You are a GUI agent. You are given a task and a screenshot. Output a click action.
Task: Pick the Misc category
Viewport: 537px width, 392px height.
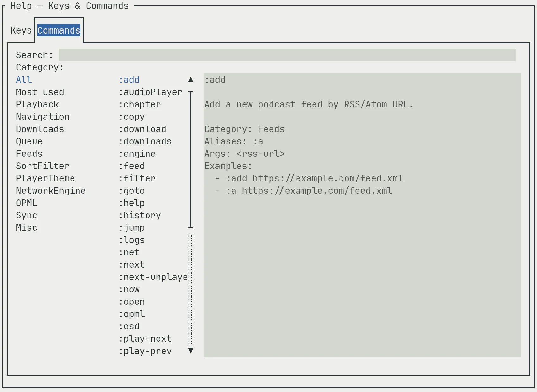(27, 228)
